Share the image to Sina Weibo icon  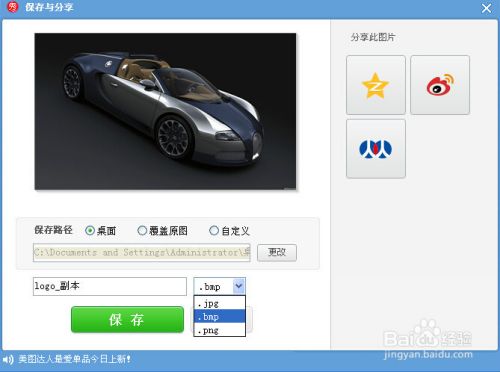point(440,85)
